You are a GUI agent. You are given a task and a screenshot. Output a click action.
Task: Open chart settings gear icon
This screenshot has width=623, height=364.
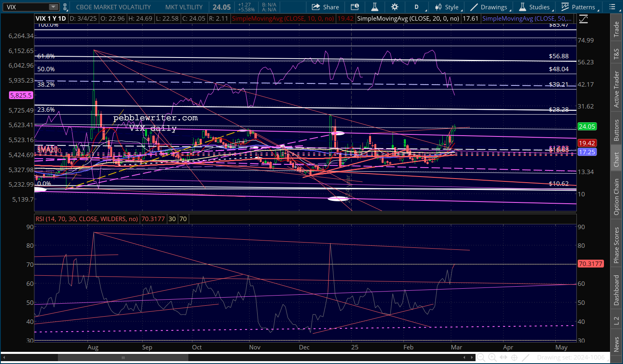point(395,7)
